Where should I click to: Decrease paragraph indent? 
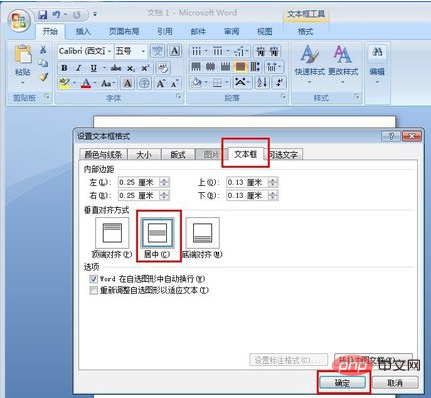click(260, 51)
